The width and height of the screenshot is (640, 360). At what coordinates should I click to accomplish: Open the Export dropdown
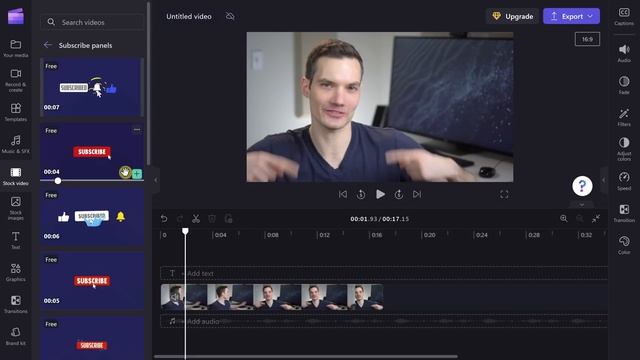click(x=571, y=16)
